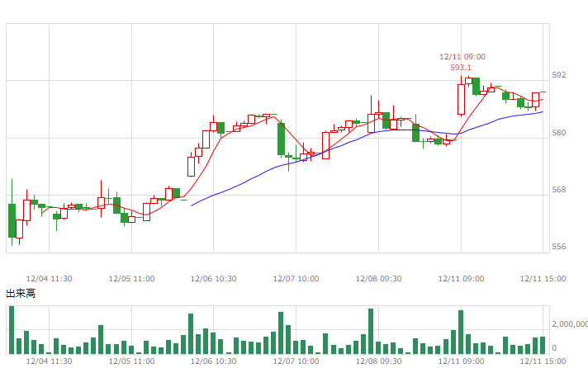
Task: Select the large green candle after 12/07 open
Action: (x=281, y=139)
